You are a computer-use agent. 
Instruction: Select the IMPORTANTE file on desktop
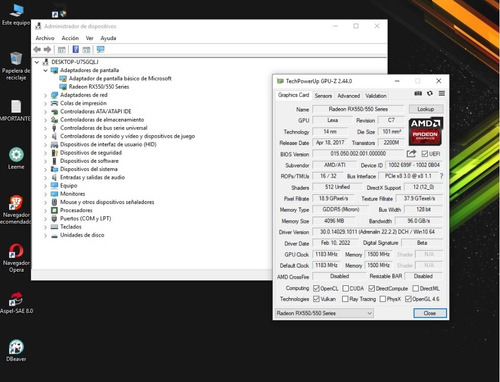tap(16, 111)
